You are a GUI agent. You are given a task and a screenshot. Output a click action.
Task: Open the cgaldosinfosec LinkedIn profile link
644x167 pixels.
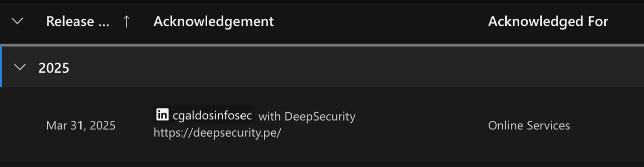pyautogui.click(x=212, y=115)
